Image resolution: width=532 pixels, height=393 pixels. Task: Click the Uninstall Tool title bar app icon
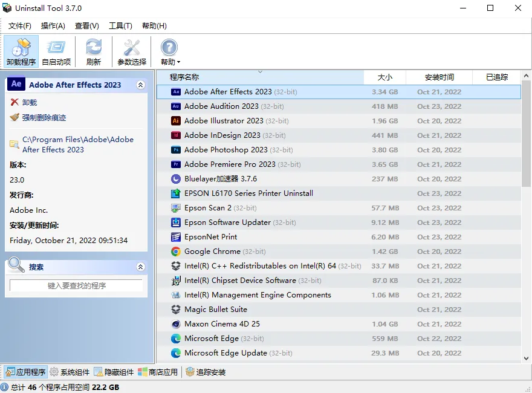pos(7,8)
